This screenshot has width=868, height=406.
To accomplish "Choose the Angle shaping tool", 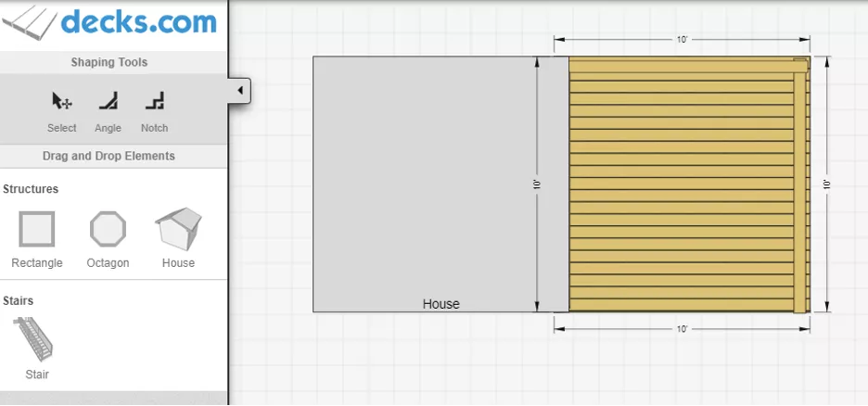I will [x=108, y=101].
